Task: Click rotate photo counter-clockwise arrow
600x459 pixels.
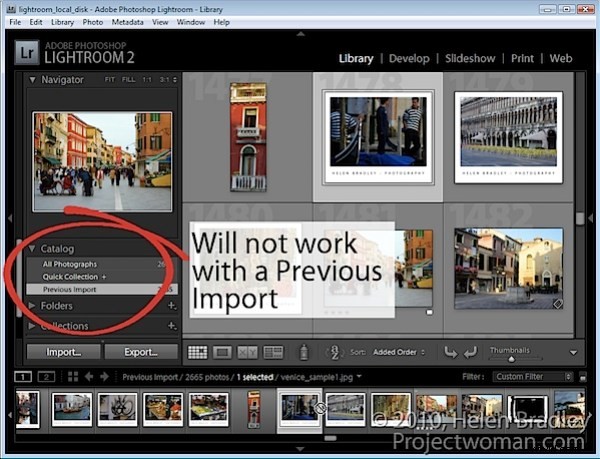Action: 450,352
